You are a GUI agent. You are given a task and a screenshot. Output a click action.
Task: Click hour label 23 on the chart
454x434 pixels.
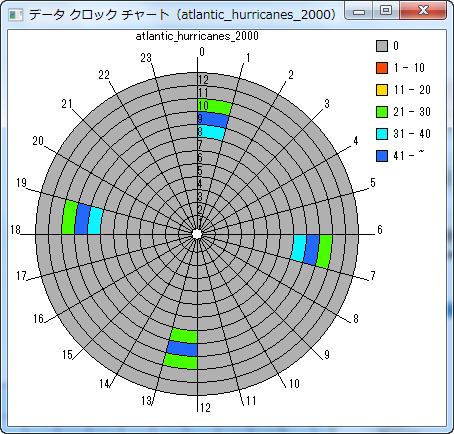click(x=146, y=58)
